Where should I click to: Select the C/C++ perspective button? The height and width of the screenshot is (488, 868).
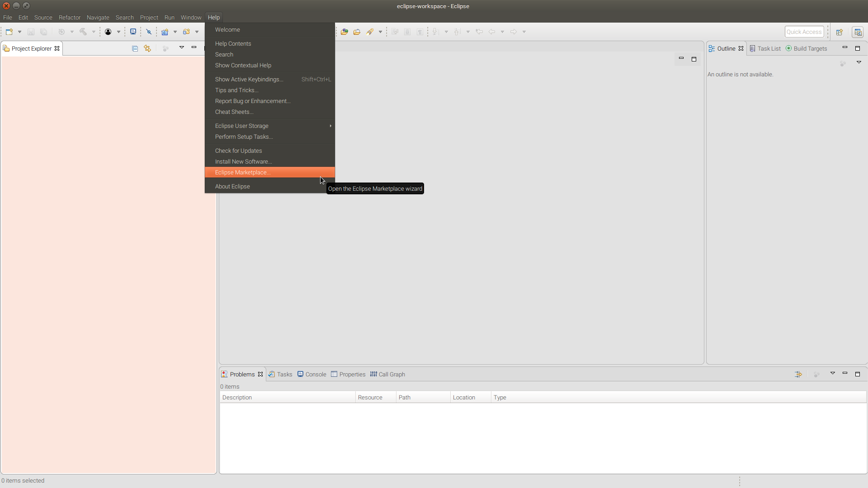[858, 32]
